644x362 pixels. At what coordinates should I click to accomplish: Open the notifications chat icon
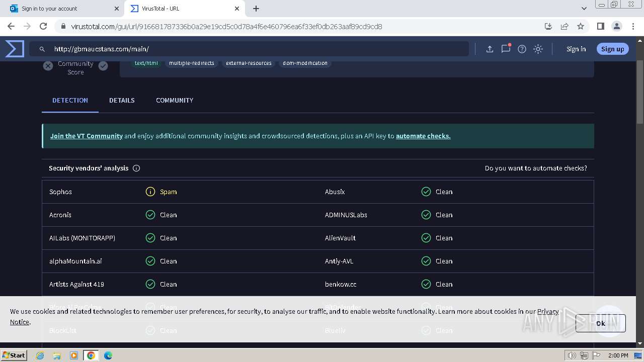click(506, 49)
